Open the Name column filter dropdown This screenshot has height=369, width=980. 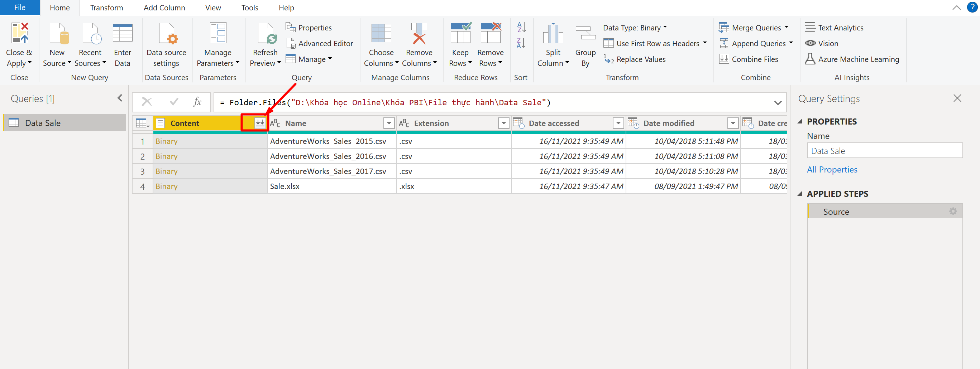click(x=389, y=123)
